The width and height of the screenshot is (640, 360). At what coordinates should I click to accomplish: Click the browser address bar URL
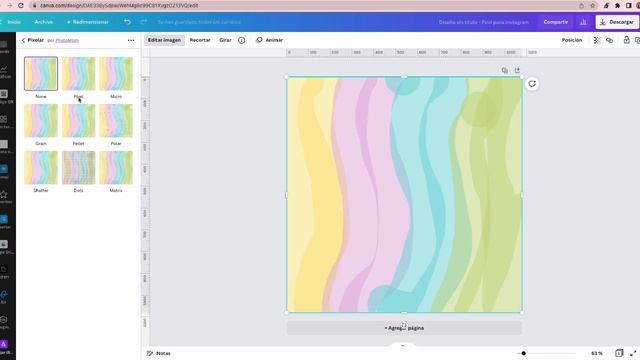click(119, 6)
